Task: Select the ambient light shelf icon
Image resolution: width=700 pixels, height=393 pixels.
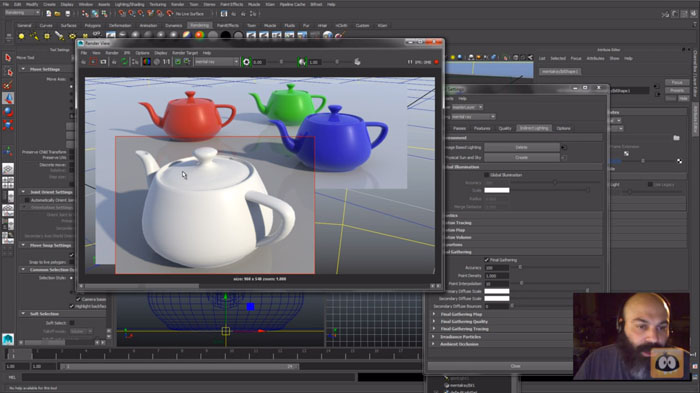Action: coord(21,36)
